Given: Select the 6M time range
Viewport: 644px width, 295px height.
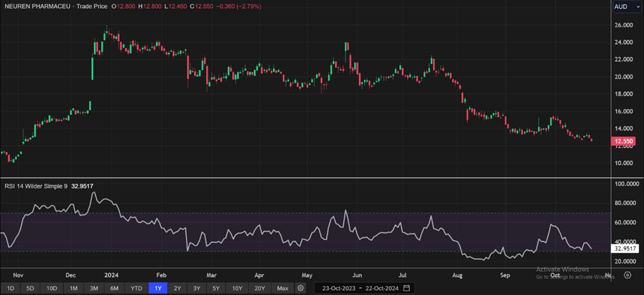Looking at the screenshot, I should (115, 288).
